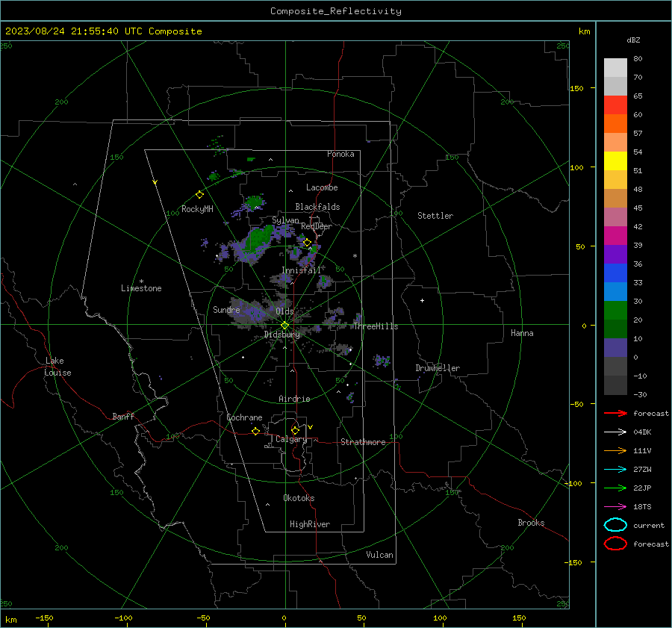Select the bright green 20 dBZ swatch

[x=615, y=311]
